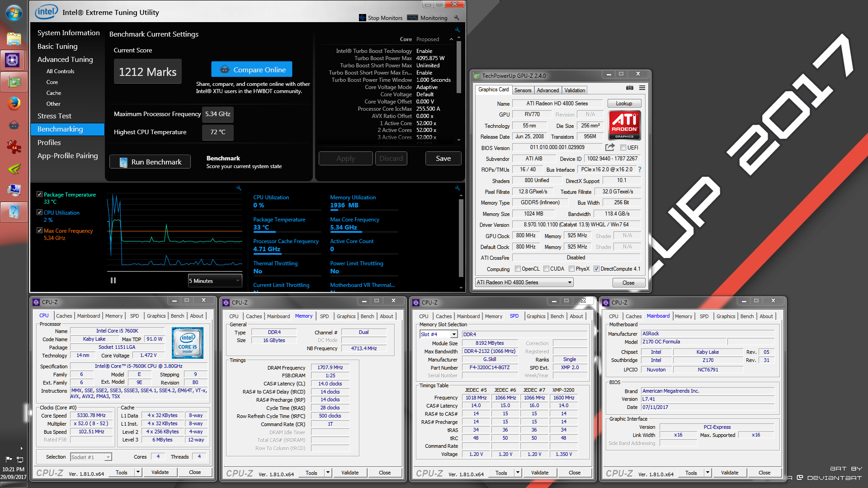Open Windows Explorer from the taskbar
Viewport: 868px width, 488px height.
click(x=14, y=39)
